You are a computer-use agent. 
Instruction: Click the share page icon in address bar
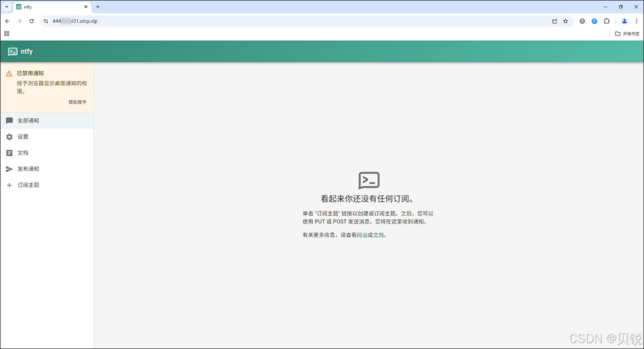[x=554, y=21]
